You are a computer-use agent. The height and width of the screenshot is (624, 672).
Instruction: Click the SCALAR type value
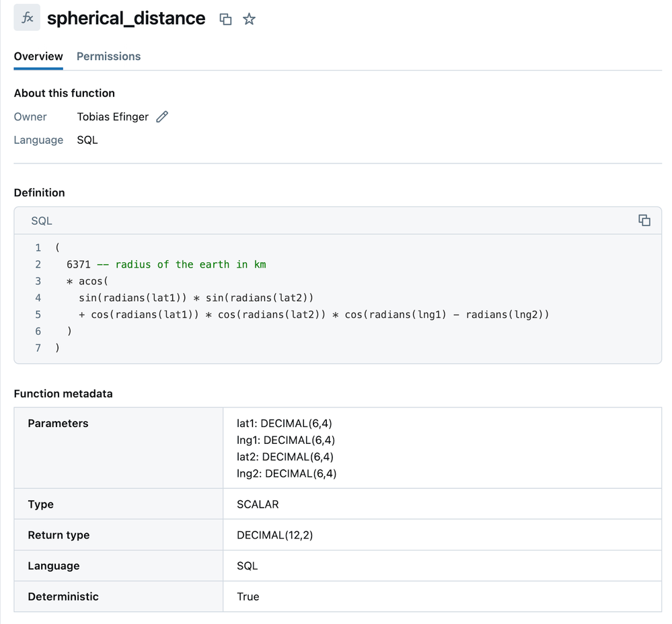[x=258, y=504]
